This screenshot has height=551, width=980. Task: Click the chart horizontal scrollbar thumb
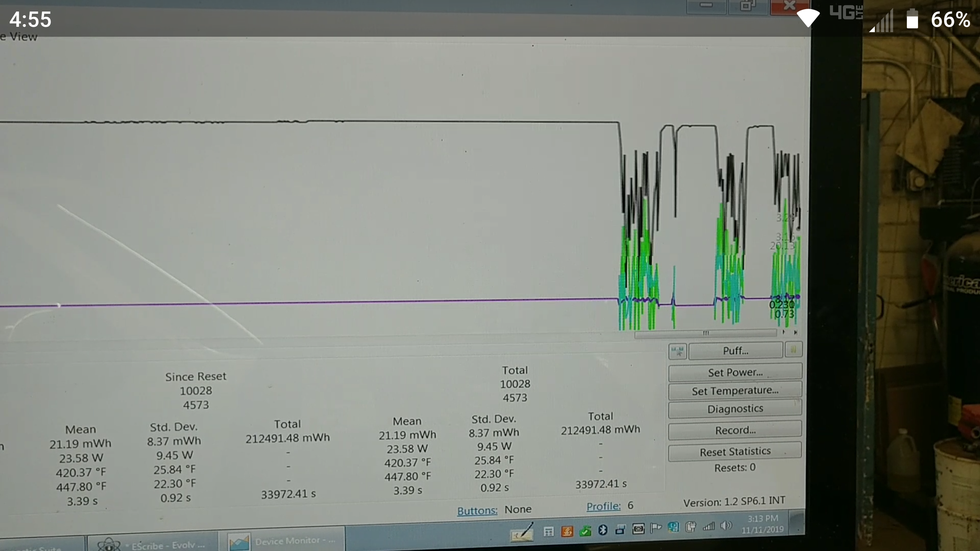[x=706, y=334]
